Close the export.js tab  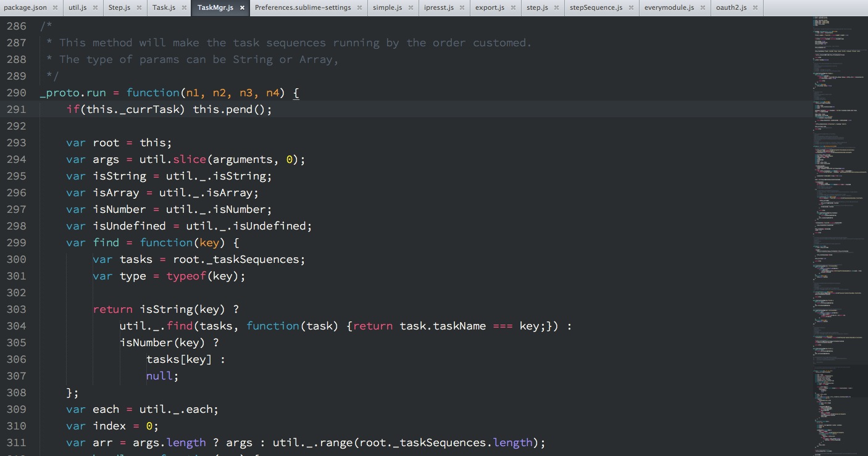pos(512,8)
